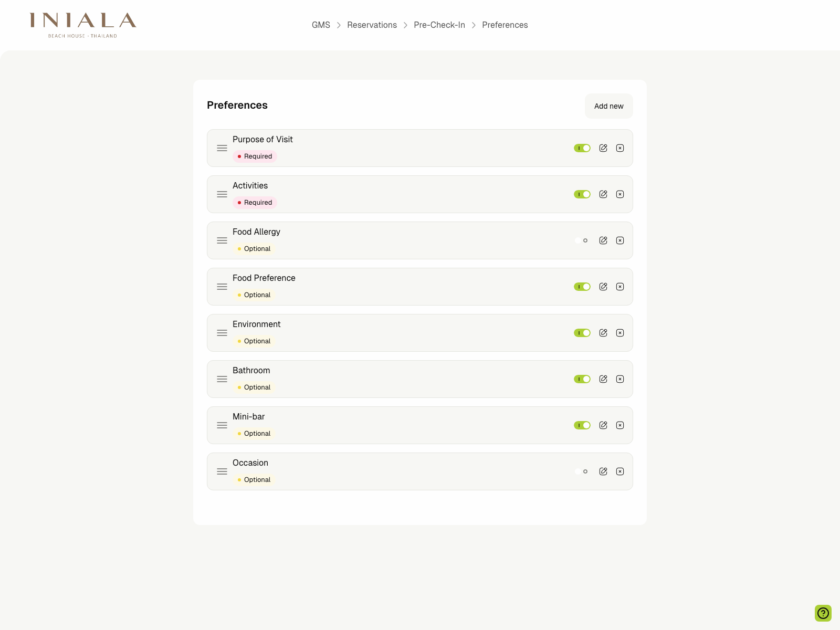Go back to Pre-Check-In page
840x630 pixels.
coord(439,25)
